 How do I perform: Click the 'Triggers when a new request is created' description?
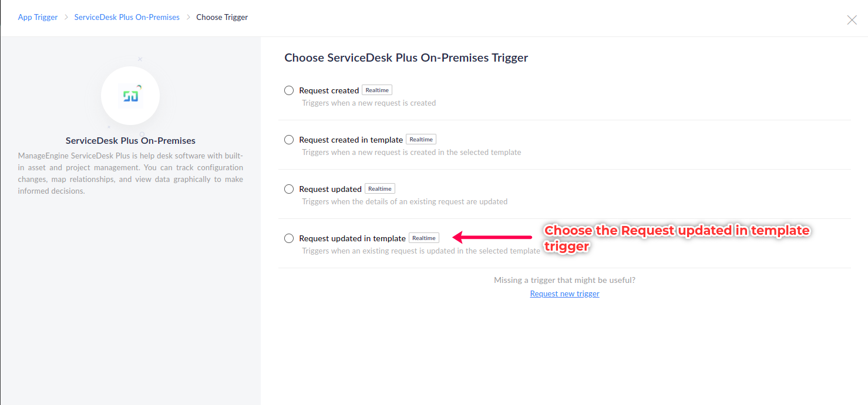coord(369,103)
